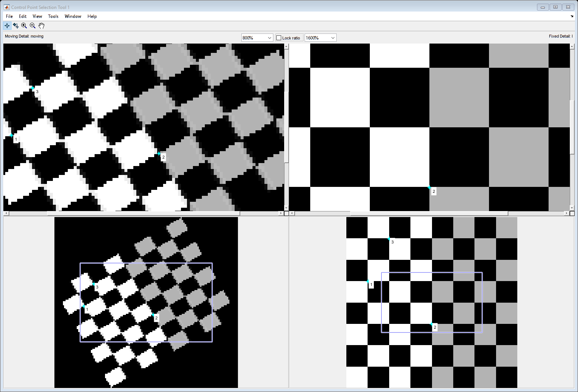The height and width of the screenshot is (392, 578).
Task: Click the right arrow of Moving Detail horizontal scrollbar
Action: pyautogui.click(x=281, y=213)
